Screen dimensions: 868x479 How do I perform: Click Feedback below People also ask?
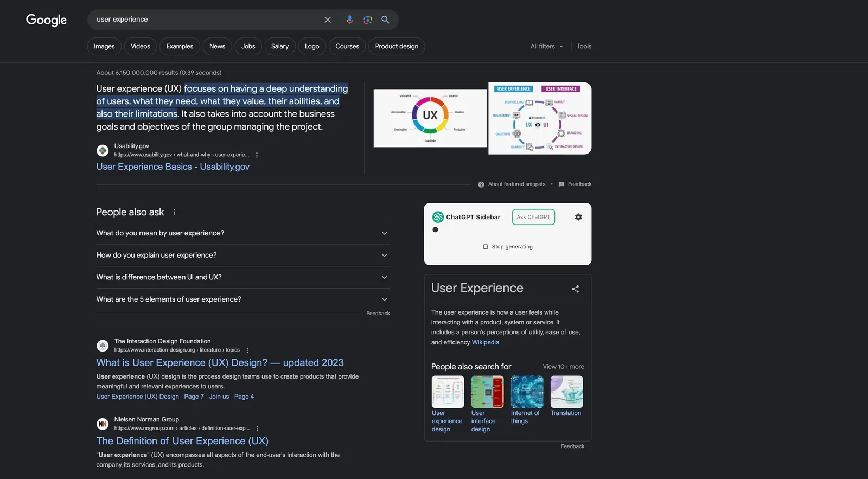pyautogui.click(x=378, y=314)
